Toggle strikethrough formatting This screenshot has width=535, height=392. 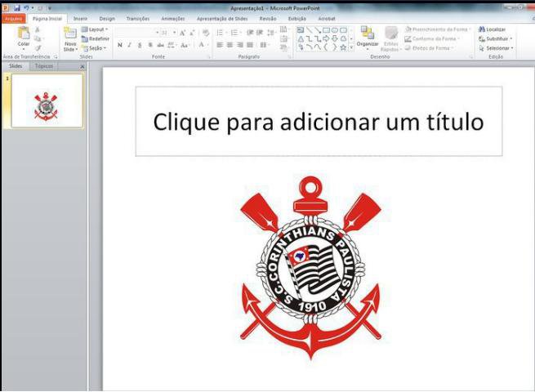(x=160, y=45)
